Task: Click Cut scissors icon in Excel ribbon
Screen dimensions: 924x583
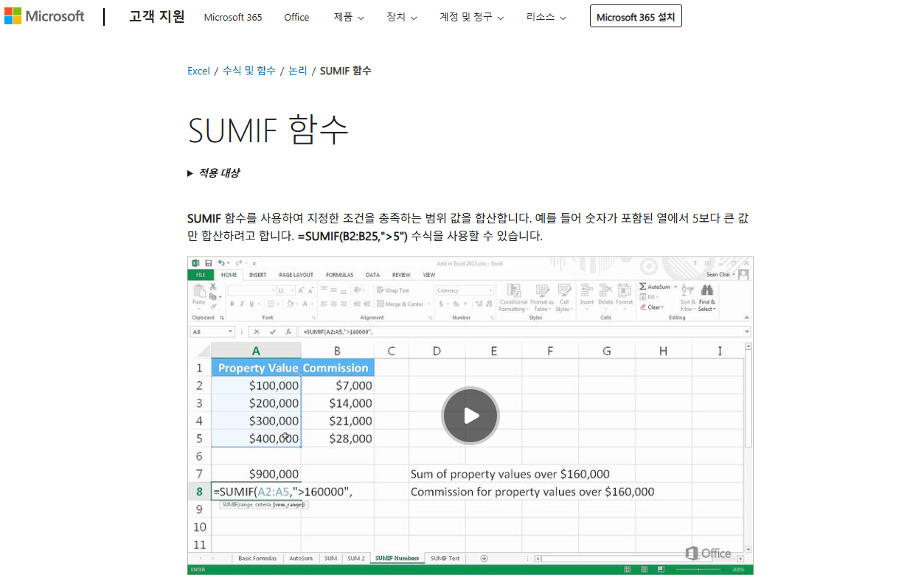Action: coord(212,287)
